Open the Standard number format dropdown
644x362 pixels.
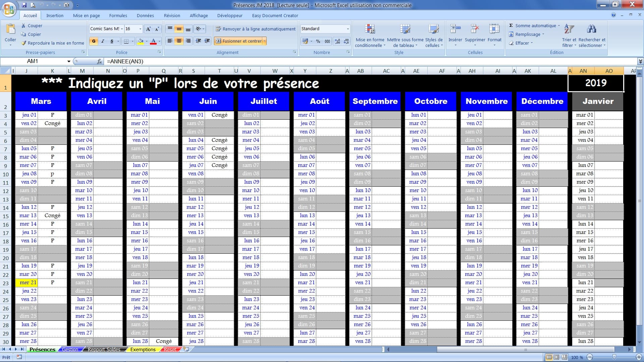(347, 29)
